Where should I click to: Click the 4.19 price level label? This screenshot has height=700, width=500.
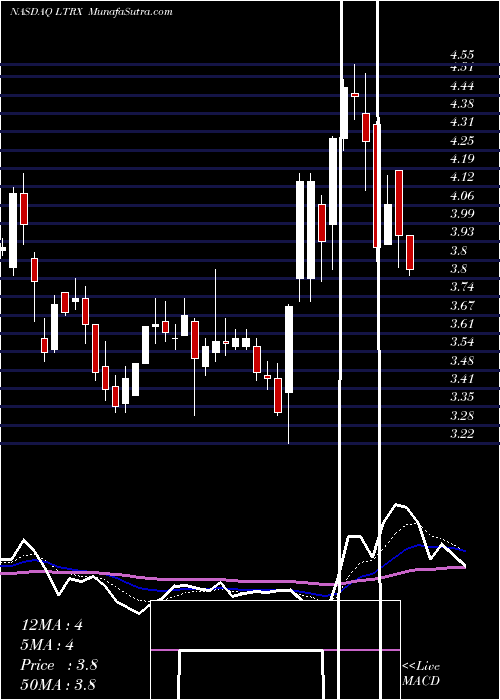tap(462, 159)
